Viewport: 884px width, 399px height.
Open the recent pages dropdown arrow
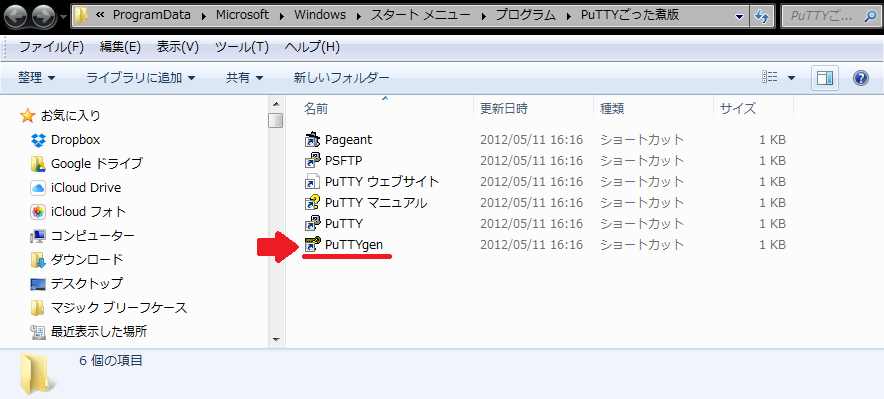63,16
